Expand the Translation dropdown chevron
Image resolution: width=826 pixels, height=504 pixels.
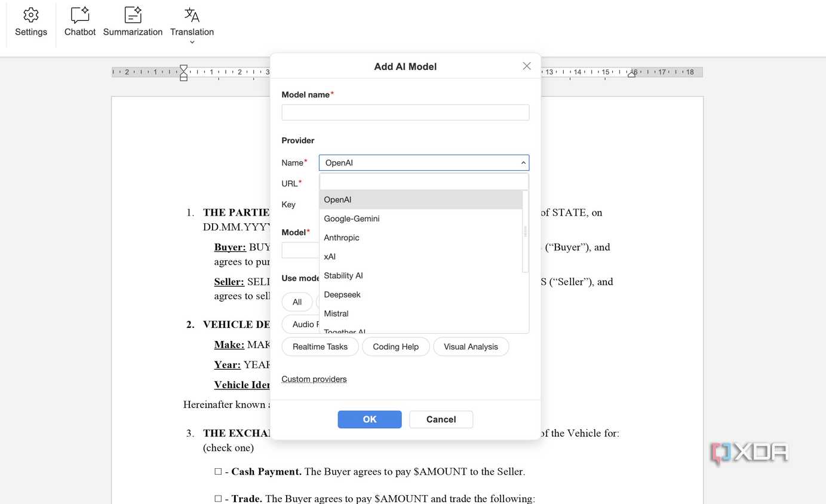pyautogui.click(x=192, y=42)
